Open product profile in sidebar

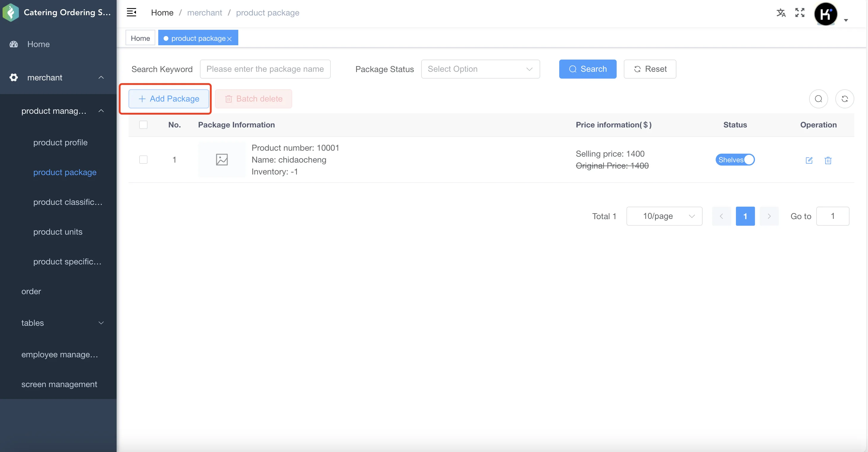[60, 143]
